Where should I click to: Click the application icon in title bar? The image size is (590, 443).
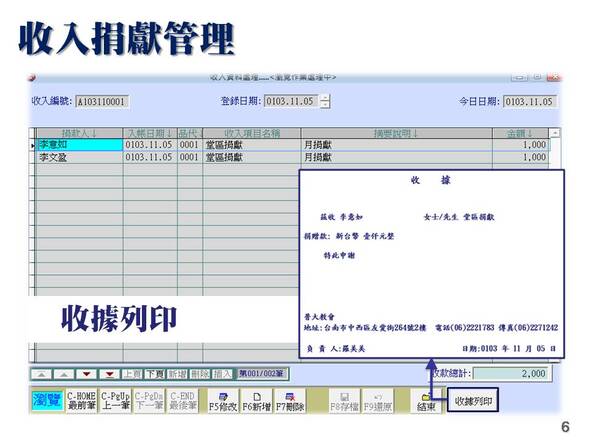pyautogui.click(x=32, y=78)
